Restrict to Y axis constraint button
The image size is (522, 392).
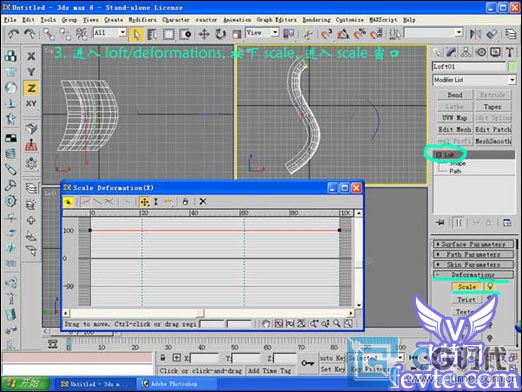tap(31, 72)
